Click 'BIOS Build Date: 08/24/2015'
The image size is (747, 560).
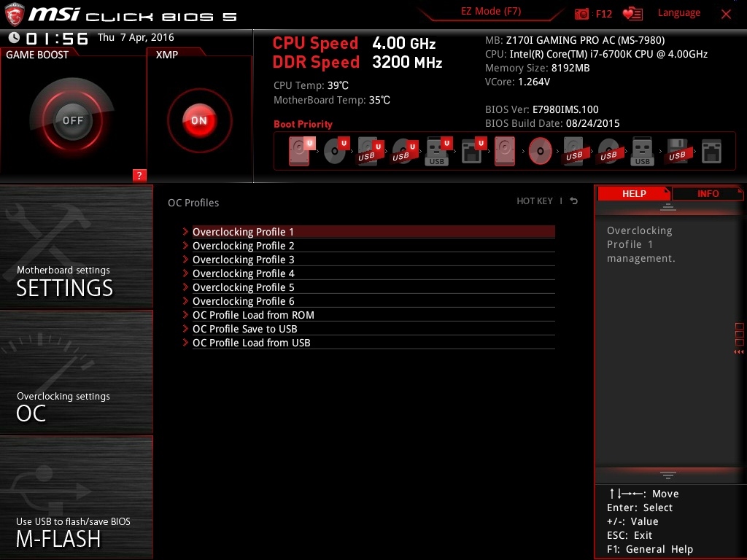(552, 123)
